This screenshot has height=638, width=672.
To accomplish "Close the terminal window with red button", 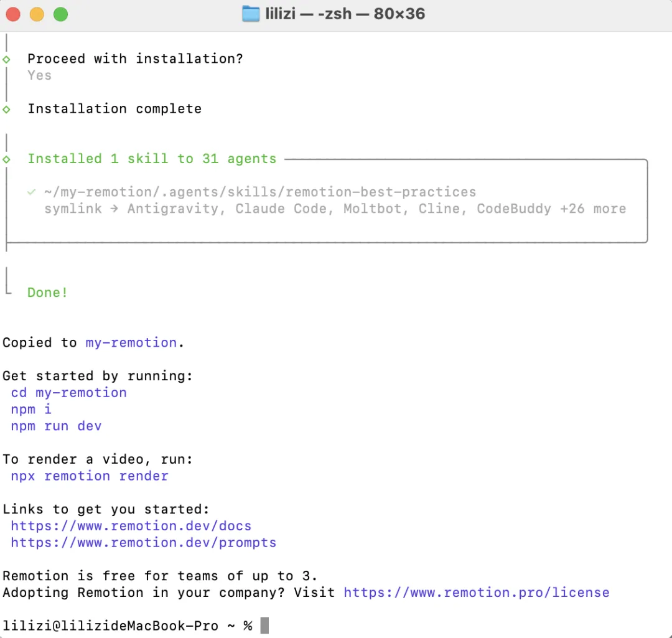I will coord(13,14).
